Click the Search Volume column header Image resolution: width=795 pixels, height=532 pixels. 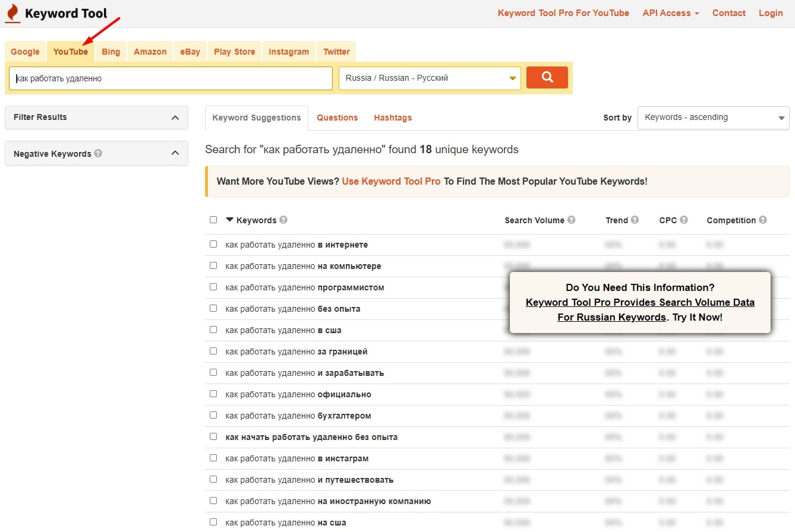click(535, 220)
